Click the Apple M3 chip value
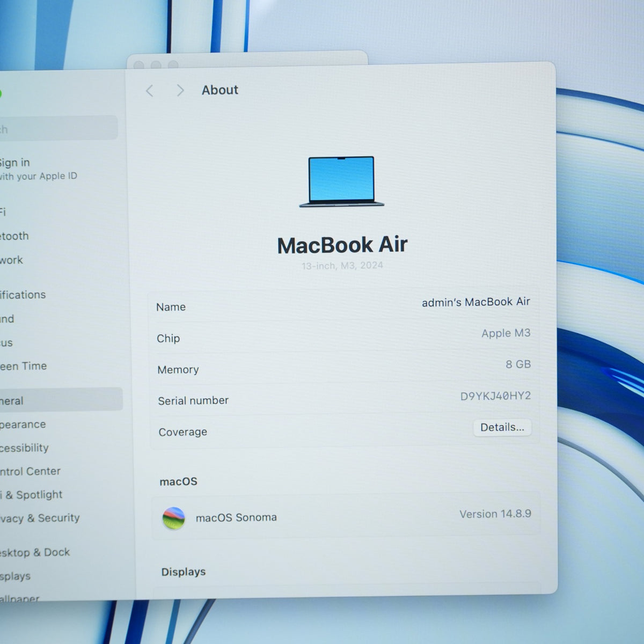Screen dimensions: 644x644 pos(506,333)
